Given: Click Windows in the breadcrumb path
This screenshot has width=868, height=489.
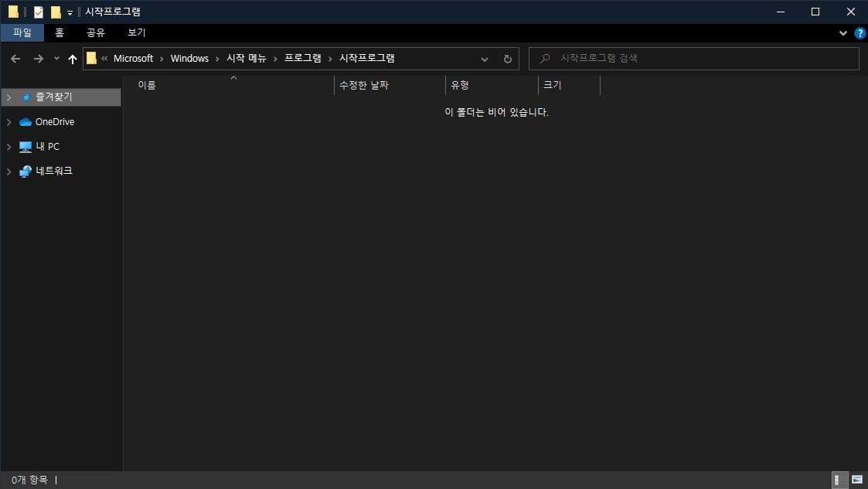Looking at the screenshot, I should click(x=189, y=58).
